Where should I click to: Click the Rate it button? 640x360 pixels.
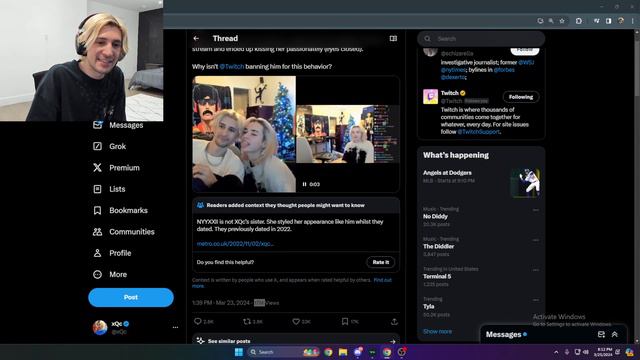click(x=380, y=262)
